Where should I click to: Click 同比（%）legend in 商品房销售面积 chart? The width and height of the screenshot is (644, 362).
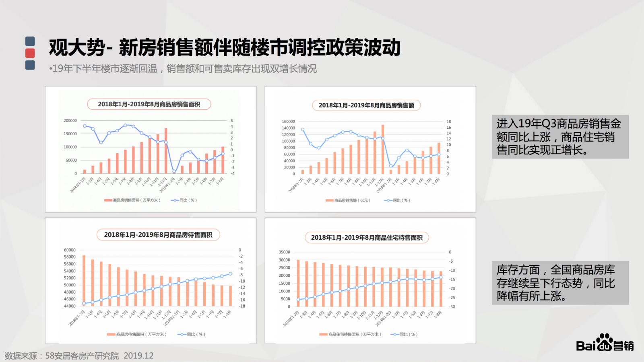184,200
